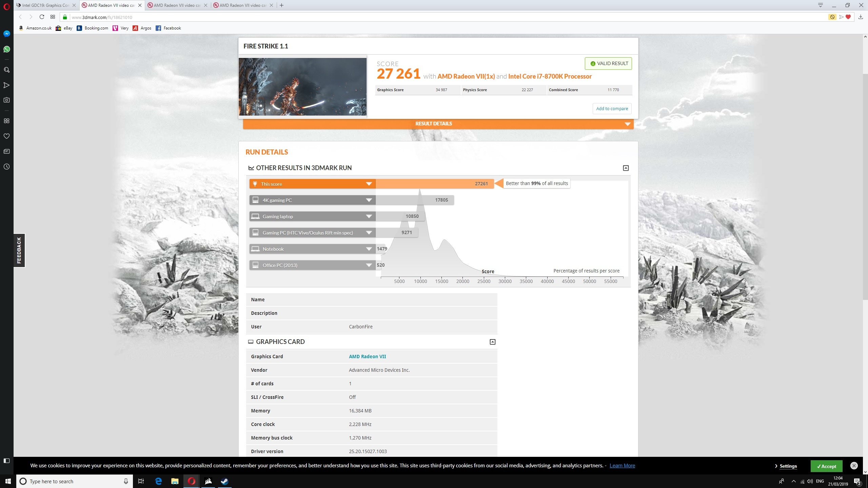868x488 pixels.
Task: Reload the current page
Action: [42, 17]
